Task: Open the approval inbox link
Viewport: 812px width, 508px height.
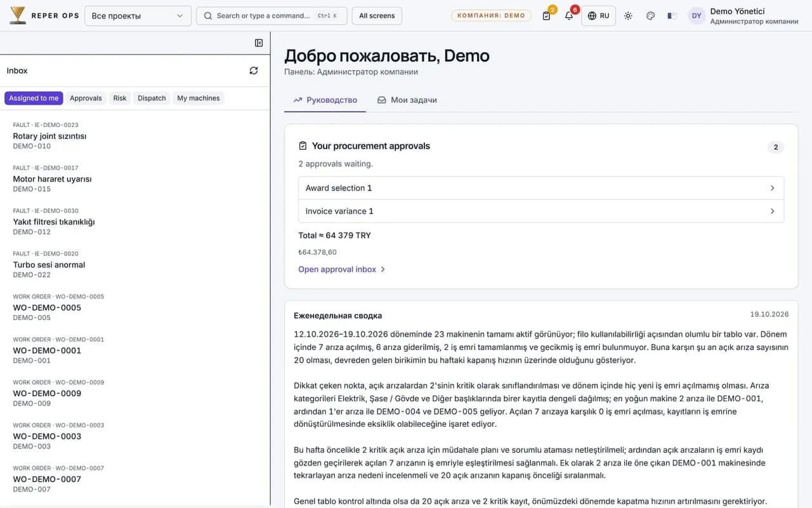Action: point(342,269)
